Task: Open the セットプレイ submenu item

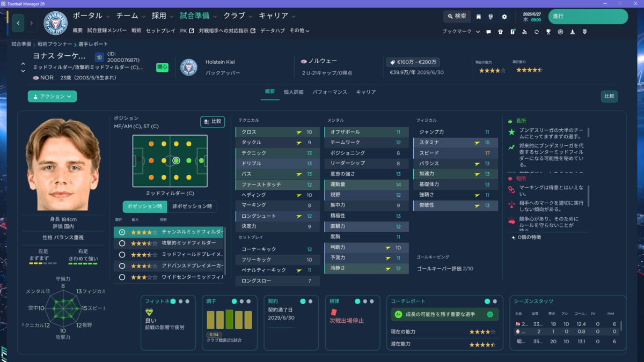Action: click(160, 31)
